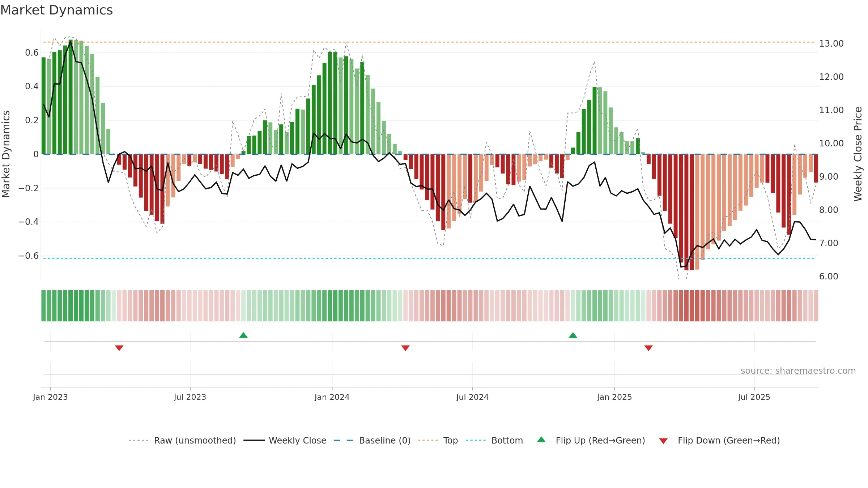Click the 10.00 price axis tick

point(831,143)
